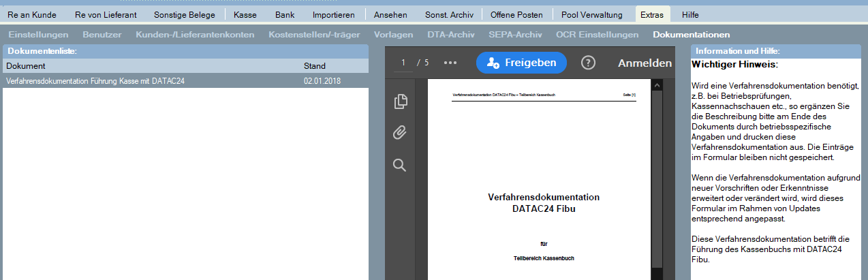Switch to the Offene Posten tab
Image resolution: width=868 pixels, height=280 pixels.
pos(517,14)
